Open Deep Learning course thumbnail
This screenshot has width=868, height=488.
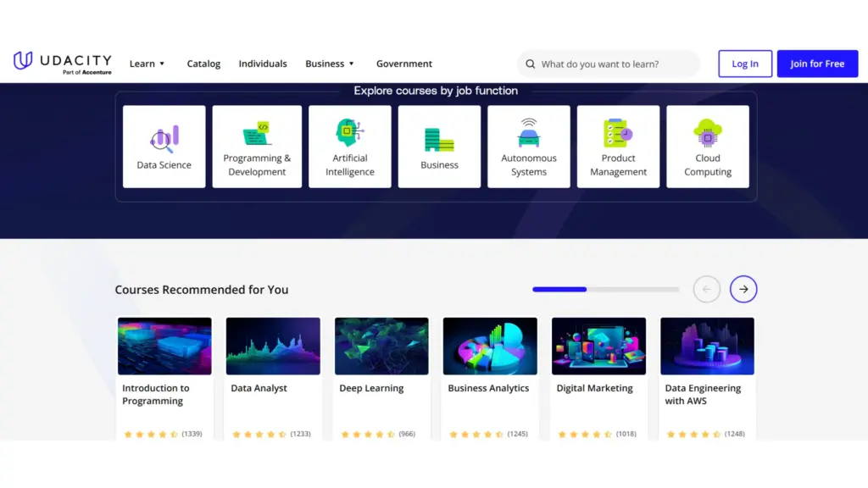[381, 346]
